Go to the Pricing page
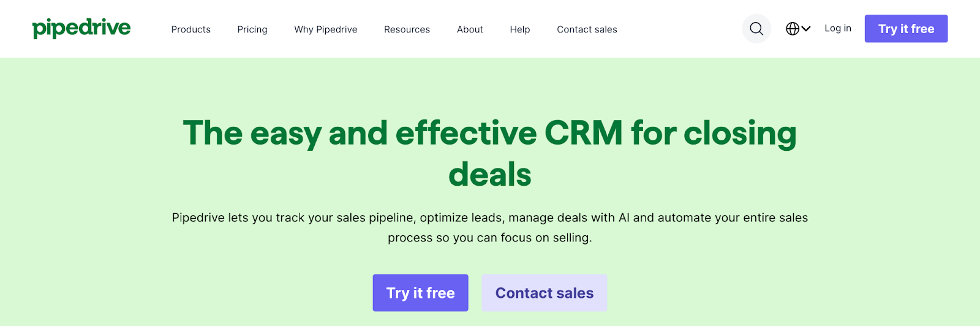The height and width of the screenshot is (326, 980). [x=252, y=29]
